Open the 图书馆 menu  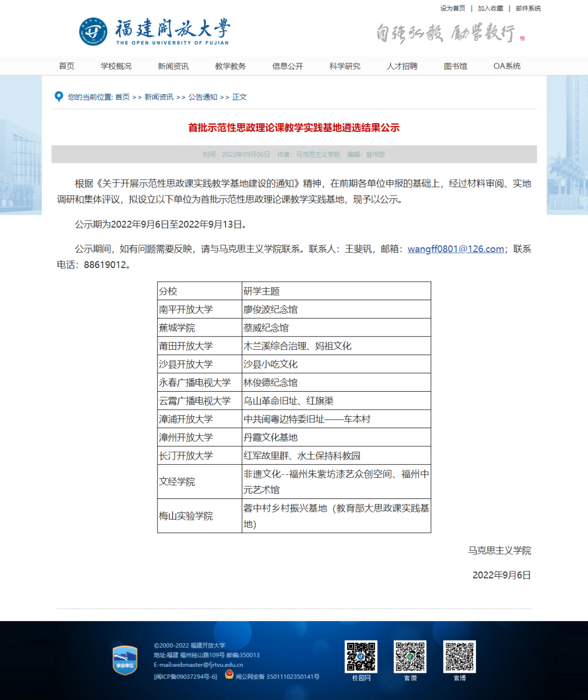coord(455,66)
